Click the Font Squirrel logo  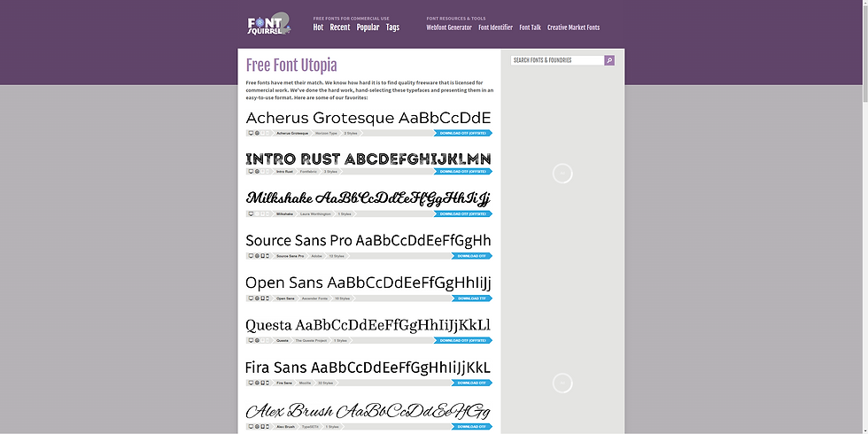(x=268, y=24)
